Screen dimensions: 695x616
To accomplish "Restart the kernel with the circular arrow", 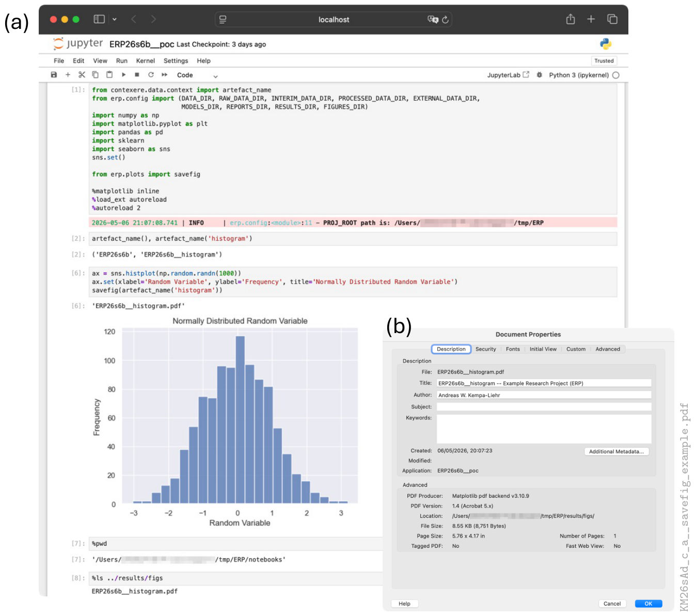I will 151,75.
